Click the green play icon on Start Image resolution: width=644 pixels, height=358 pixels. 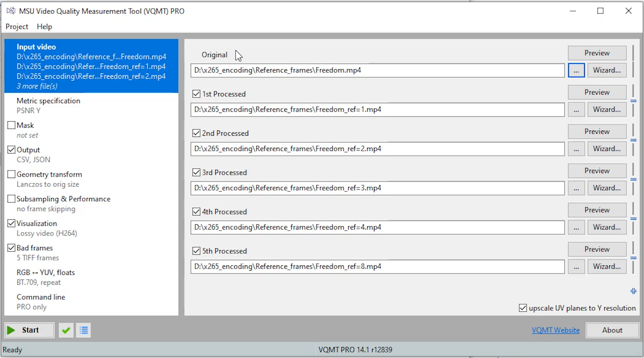pos(11,330)
